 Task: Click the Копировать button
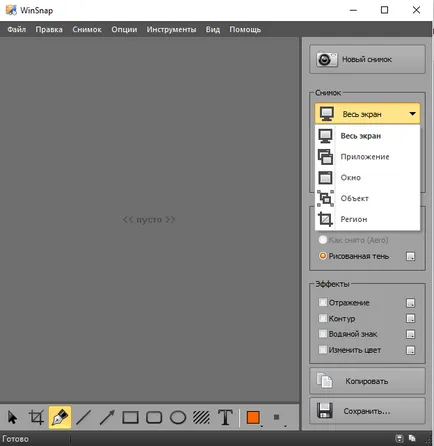pos(367,381)
